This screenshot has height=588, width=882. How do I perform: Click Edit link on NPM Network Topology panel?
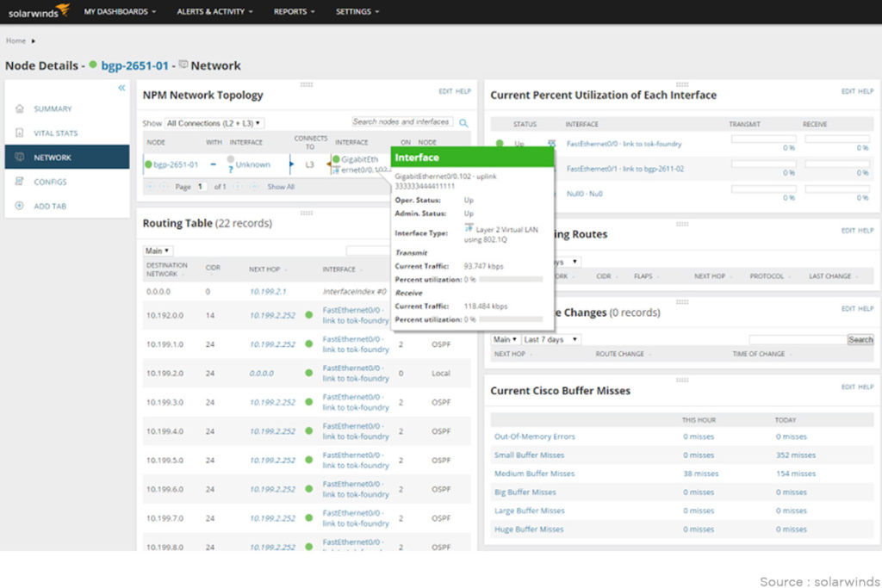click(x=445, y=91)
